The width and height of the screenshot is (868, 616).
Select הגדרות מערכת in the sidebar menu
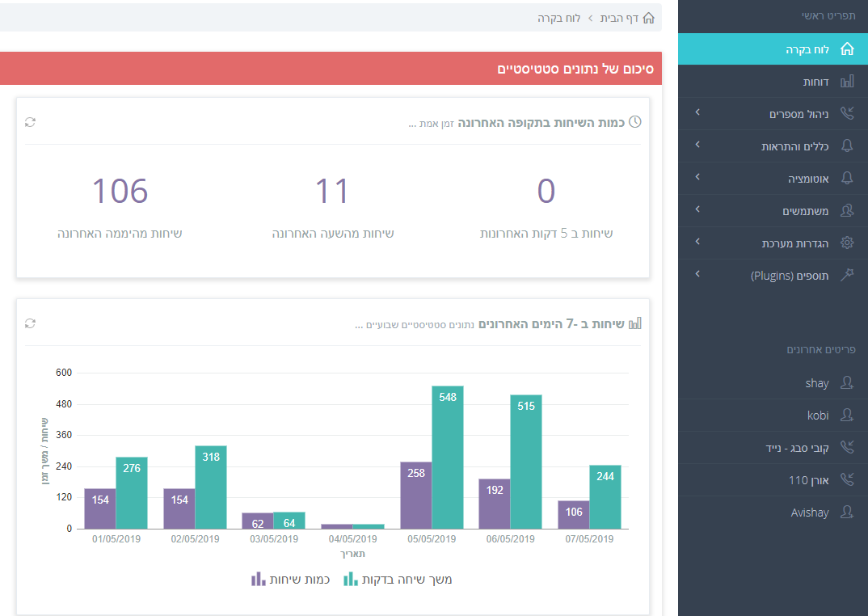(x=773, y=243)
